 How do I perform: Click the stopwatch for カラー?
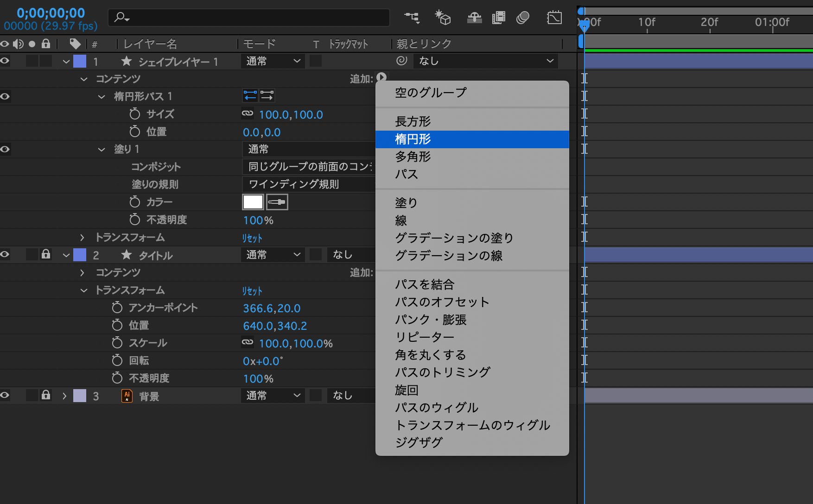(x=135, y=202)
